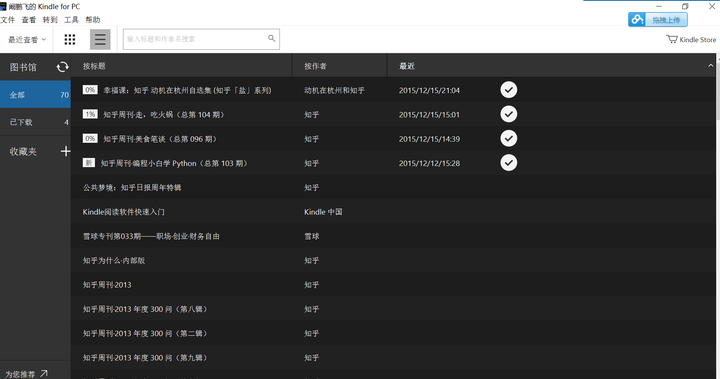Add a new collection with plus icon
The width and height of the screenshot is (720, 379).
[x=66, y=151]
